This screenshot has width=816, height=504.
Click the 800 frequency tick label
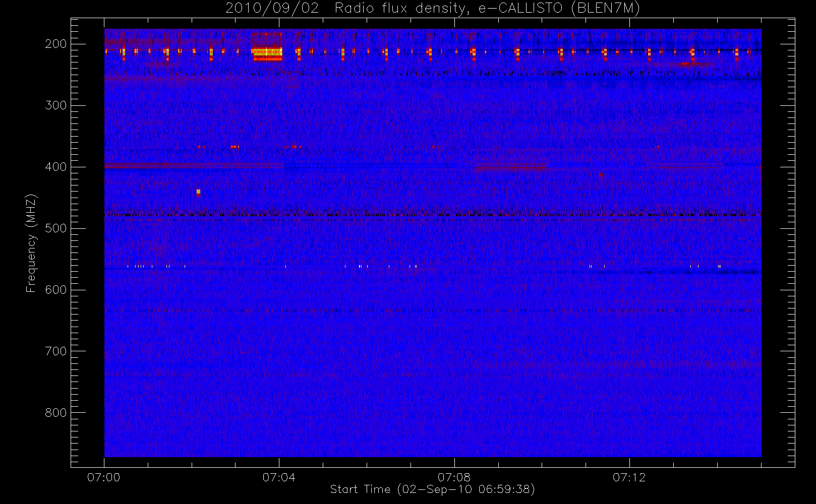point(56,413)
